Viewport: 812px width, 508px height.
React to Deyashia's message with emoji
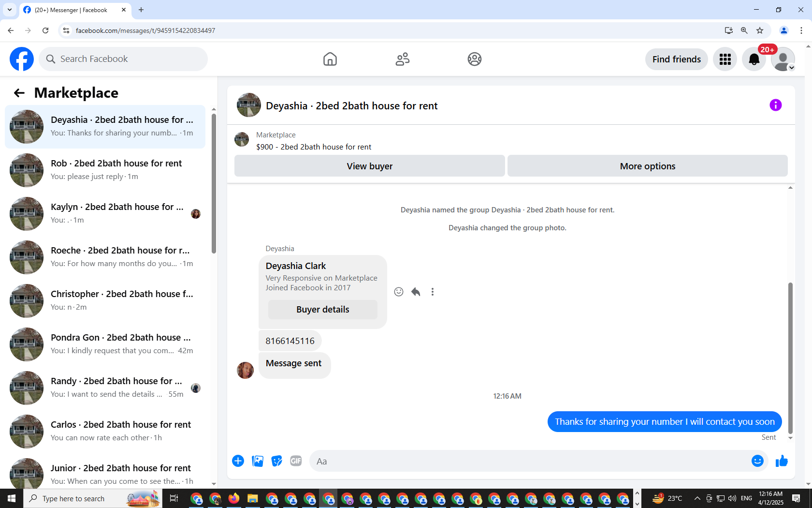(x=399, y=292)
